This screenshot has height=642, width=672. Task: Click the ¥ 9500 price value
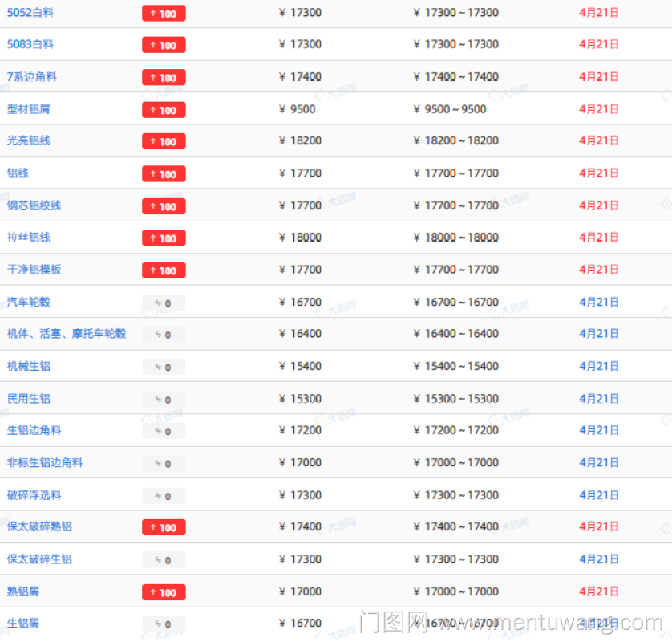coord(298,109)
